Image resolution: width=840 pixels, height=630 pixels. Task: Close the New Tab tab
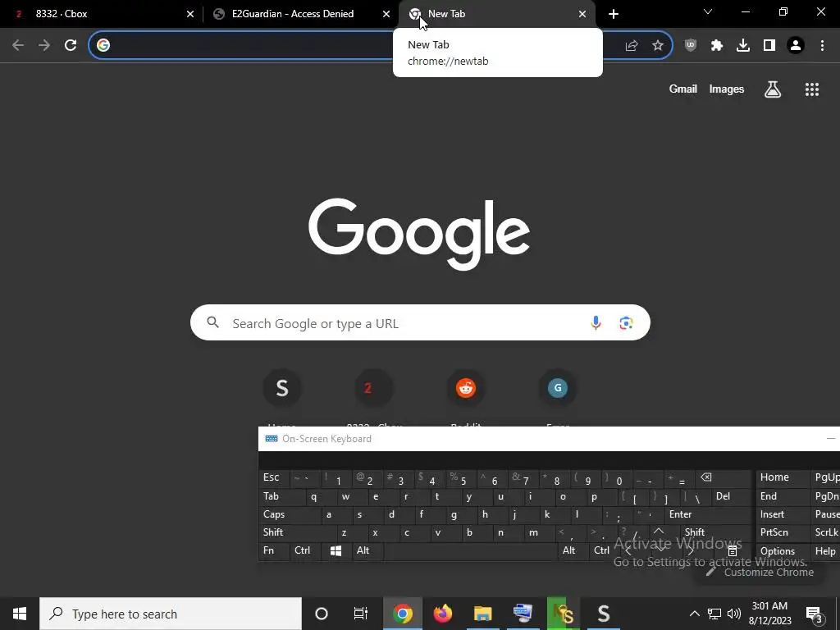[582, 14]
